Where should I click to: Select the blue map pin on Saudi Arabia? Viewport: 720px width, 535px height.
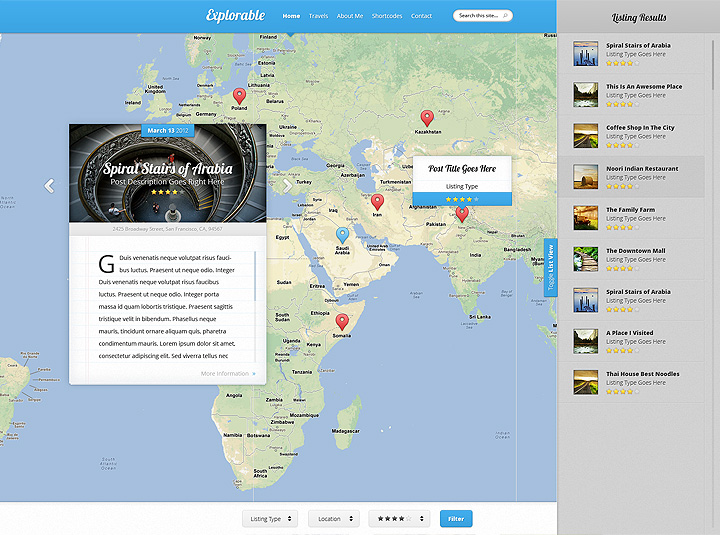coord(342,235)
